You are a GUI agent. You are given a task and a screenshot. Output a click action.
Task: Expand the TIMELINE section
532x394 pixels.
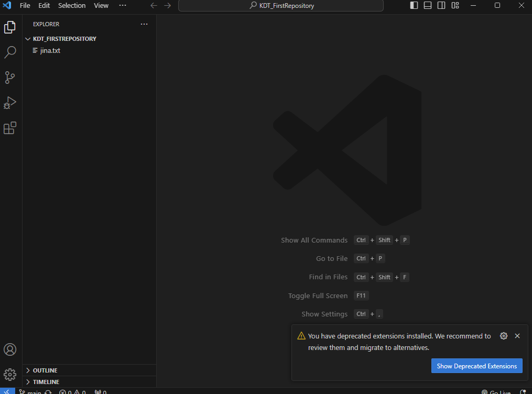tap(89, 382)
